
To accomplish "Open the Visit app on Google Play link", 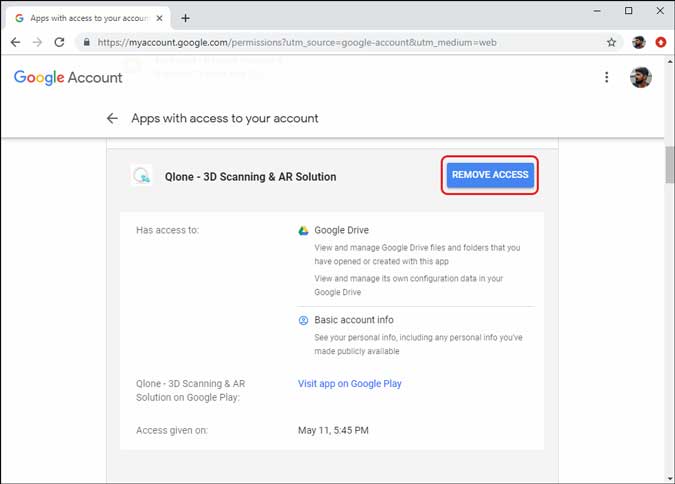I will [349, 383].
